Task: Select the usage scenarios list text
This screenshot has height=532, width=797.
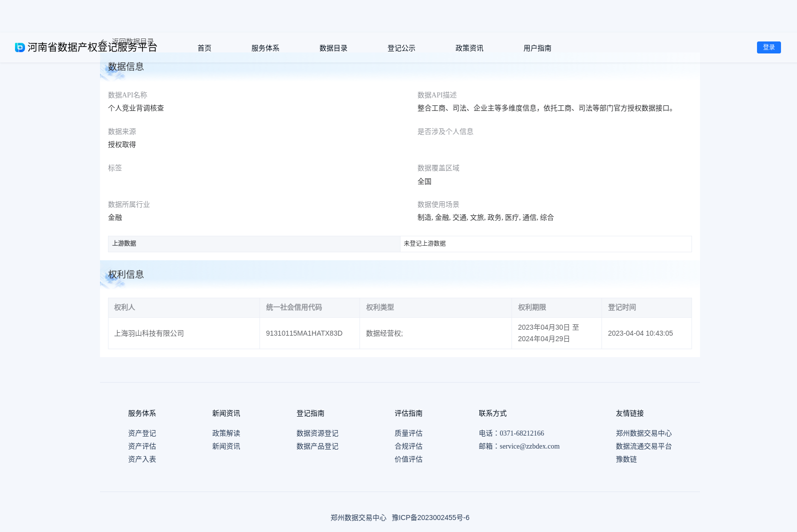Action: point(485,217)
